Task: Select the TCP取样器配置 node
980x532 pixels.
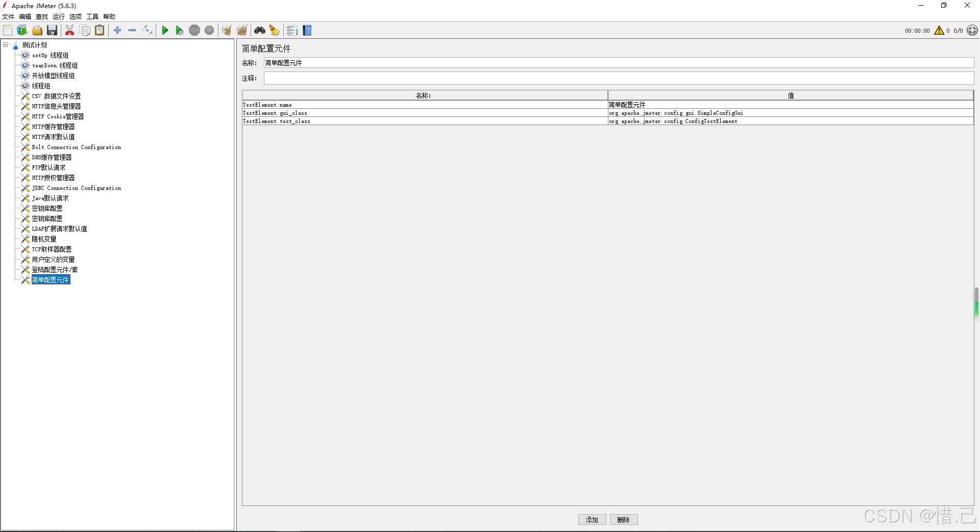Action: (x=52, y=249)
